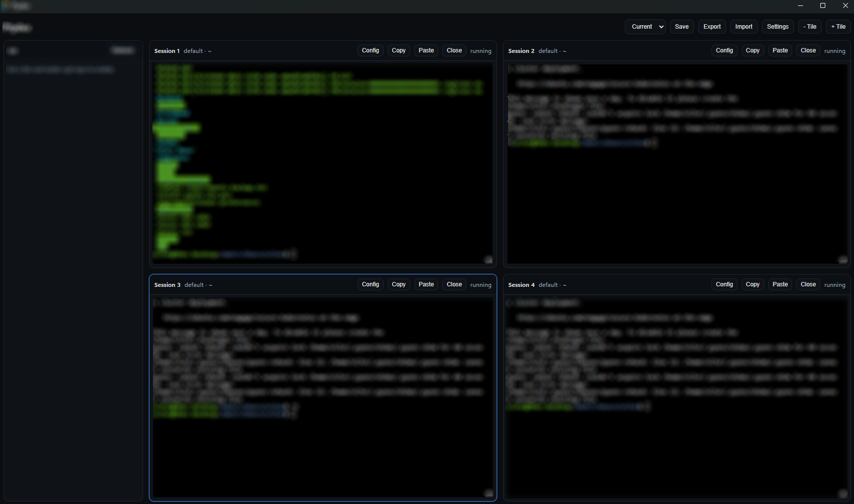The width and height of the screenshot is (854, 504).
Task: Click the "running" status of Session 1
Action: click(481, 51)
